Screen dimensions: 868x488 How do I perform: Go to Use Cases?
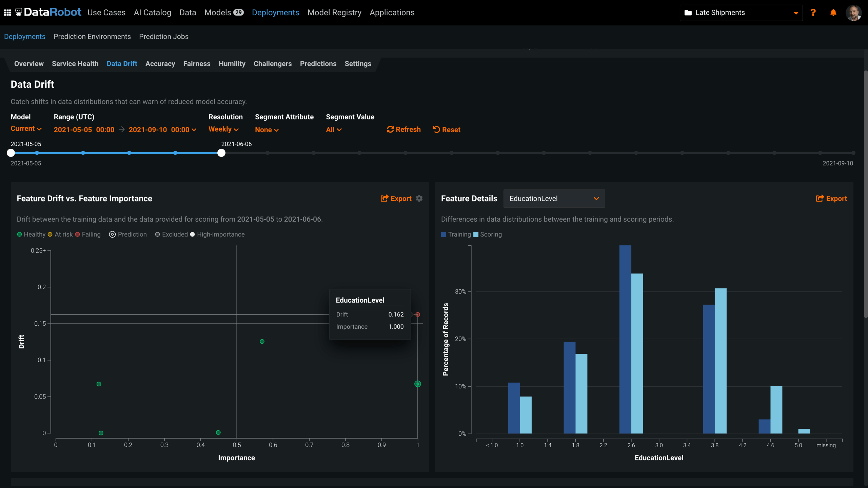pos(106,13)
